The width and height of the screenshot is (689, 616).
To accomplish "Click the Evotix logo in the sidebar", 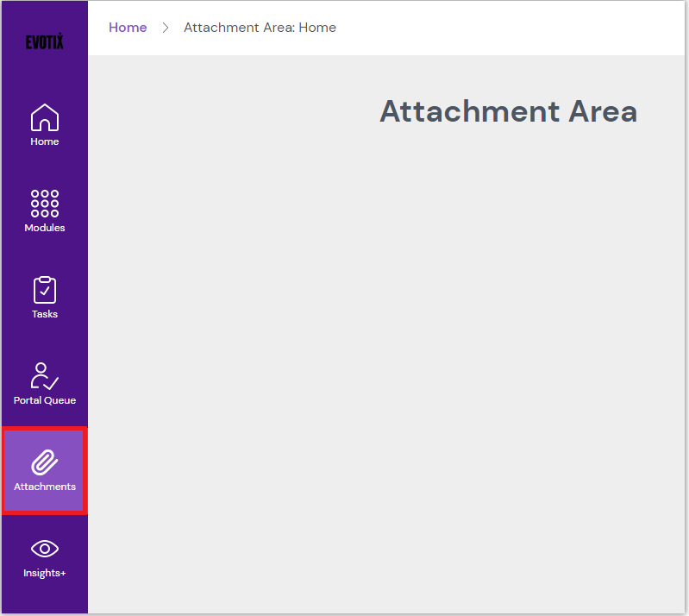I will pos(44,42).
